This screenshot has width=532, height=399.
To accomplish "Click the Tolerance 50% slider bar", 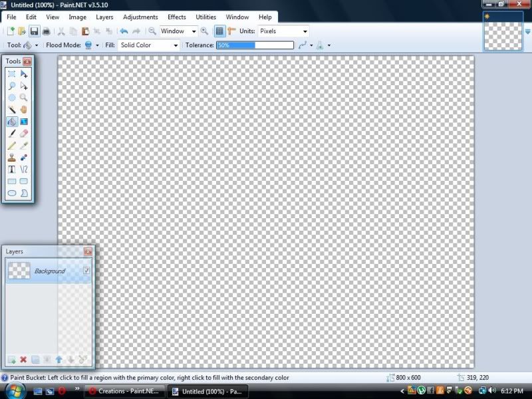I will click(255, 45).
